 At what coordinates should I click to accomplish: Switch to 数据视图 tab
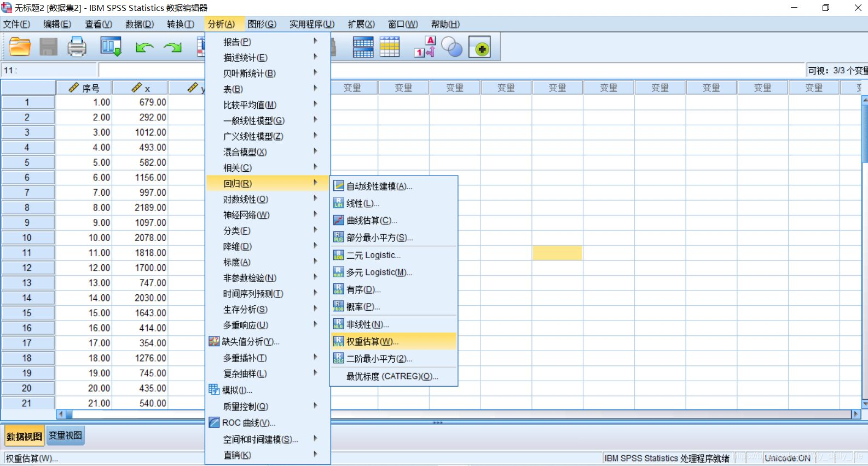click(24, 436)
